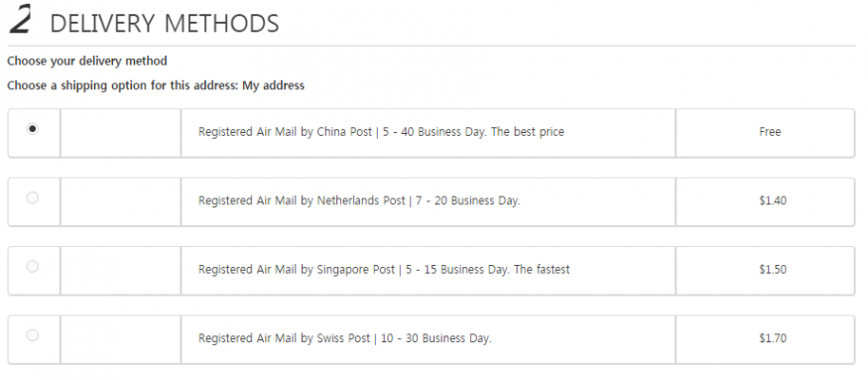The image size is (868, 380).
Task: Click 'Choose your delivery method' label
Action: (87, 61)
